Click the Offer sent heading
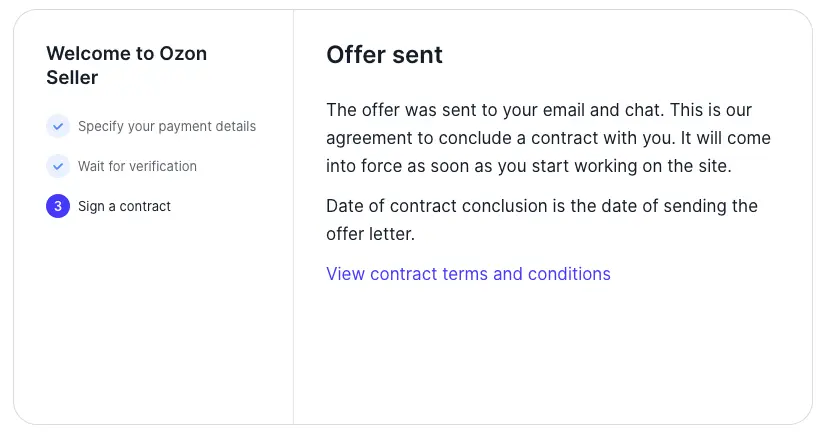823x435 pixels. click(x=384, y=55)
